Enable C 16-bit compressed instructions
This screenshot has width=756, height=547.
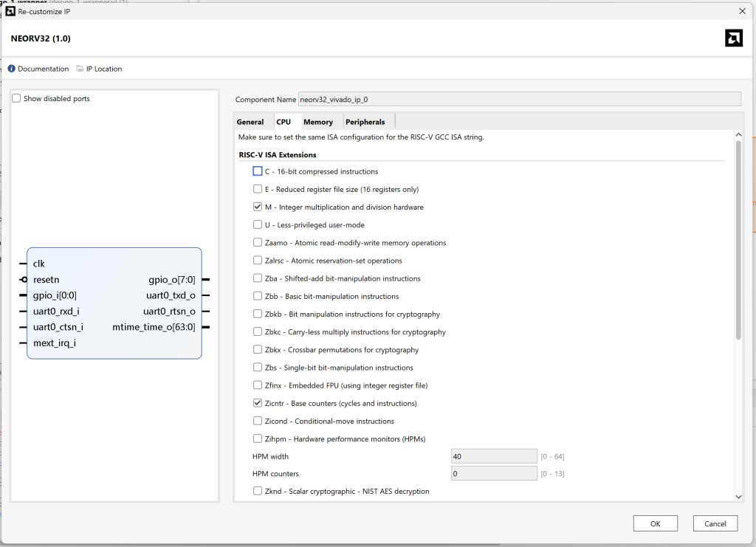[258, 171]
